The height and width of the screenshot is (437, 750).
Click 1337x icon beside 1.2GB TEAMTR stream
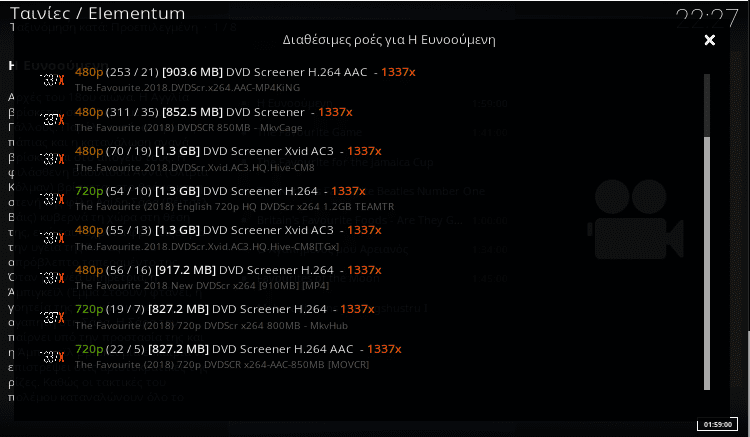point(52,198)
